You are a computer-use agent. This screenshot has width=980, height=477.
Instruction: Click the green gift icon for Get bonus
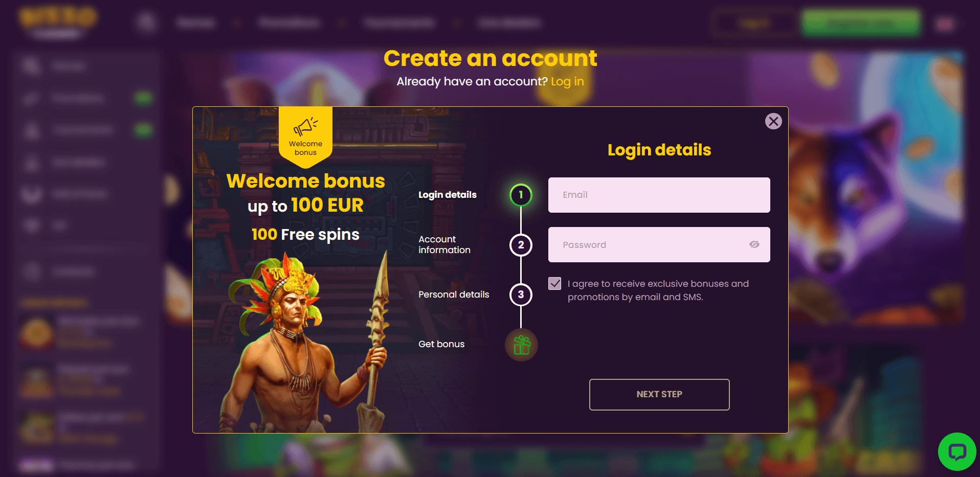click(521, 345)
